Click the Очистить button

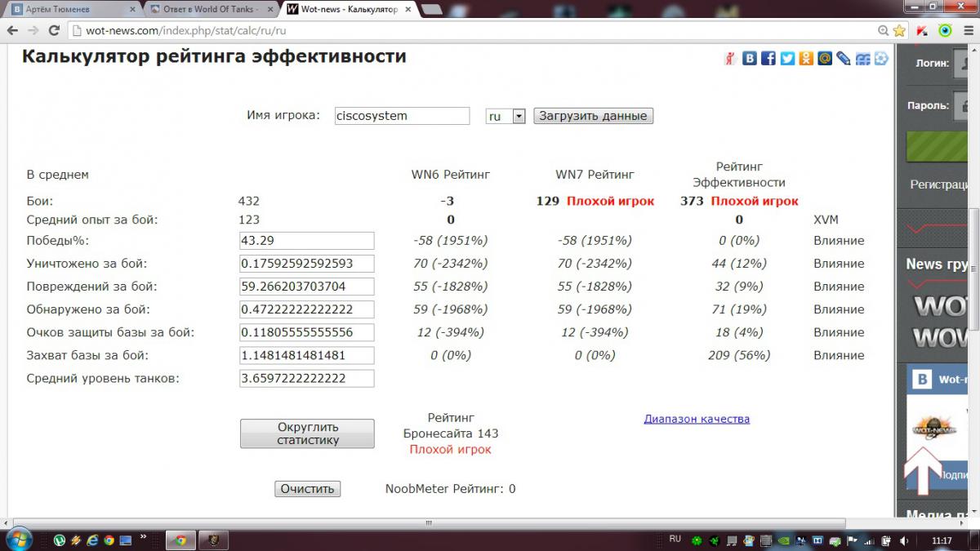pos(307,489)
